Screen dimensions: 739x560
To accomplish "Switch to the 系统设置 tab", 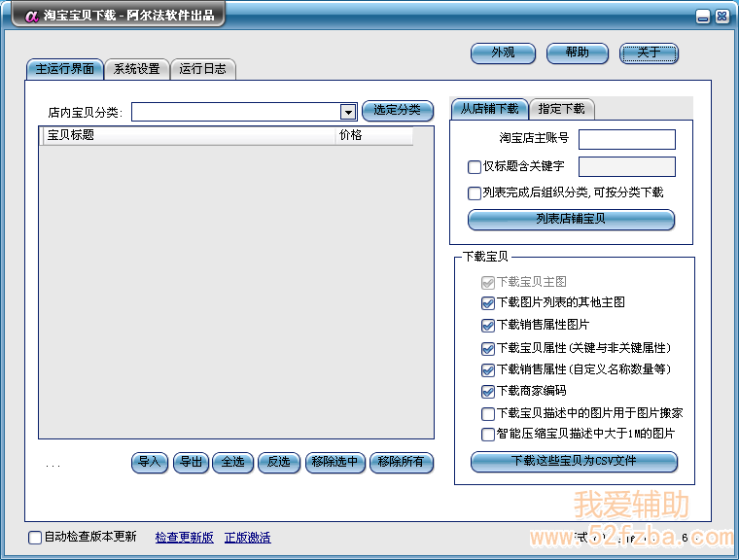I will pyautogui.click(x=137, y=69).
